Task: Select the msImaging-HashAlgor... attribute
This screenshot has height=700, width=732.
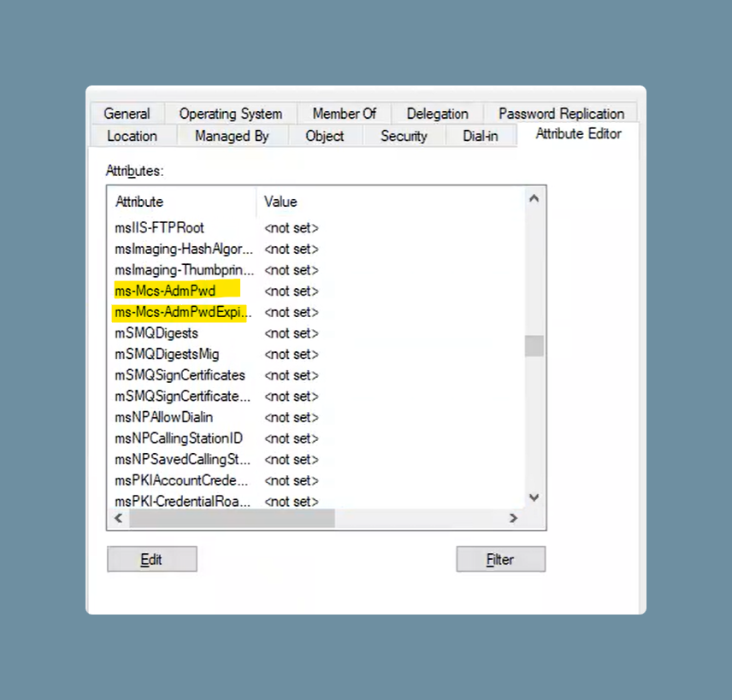Action: point(184,249)
